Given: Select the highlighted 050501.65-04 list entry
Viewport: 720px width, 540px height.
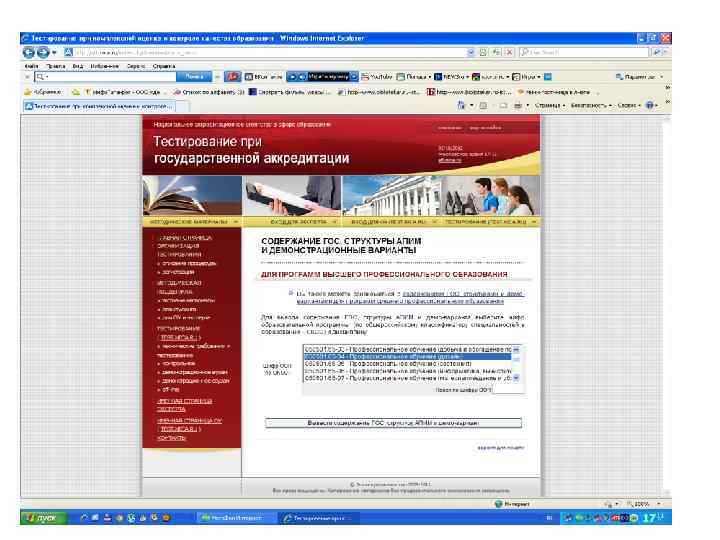Looking at the screenshot, I should click(407, 356).
